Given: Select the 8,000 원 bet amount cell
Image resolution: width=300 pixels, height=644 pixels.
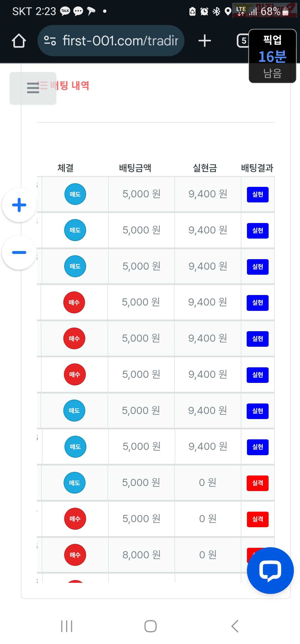Looking at the screenshot, I should point(142,555).
